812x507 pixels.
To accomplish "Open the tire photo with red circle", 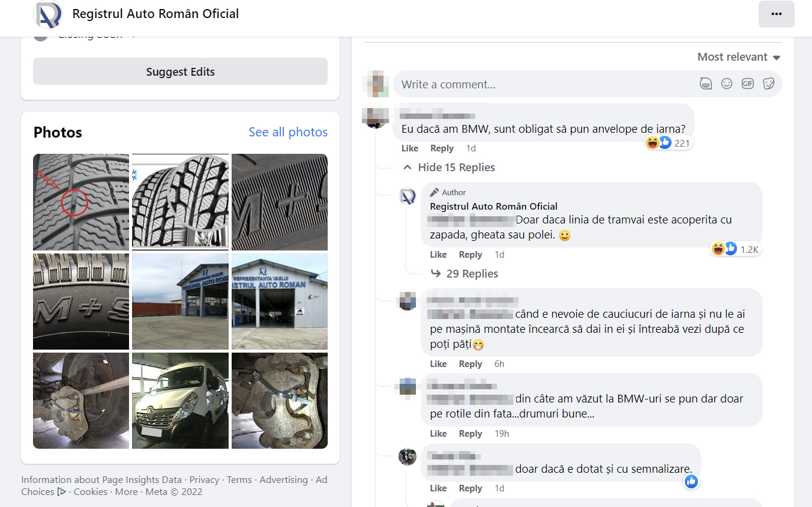I will click(81, 202).
